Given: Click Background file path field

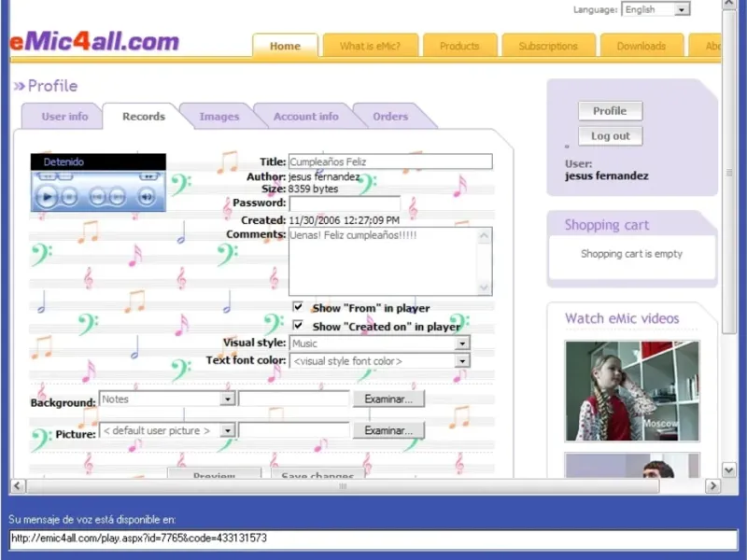Looking at the screenshot, I should [293, 399].
